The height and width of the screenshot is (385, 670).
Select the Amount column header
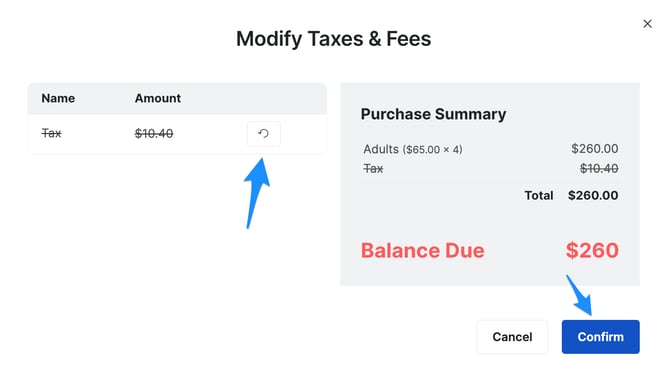[158, 98]
